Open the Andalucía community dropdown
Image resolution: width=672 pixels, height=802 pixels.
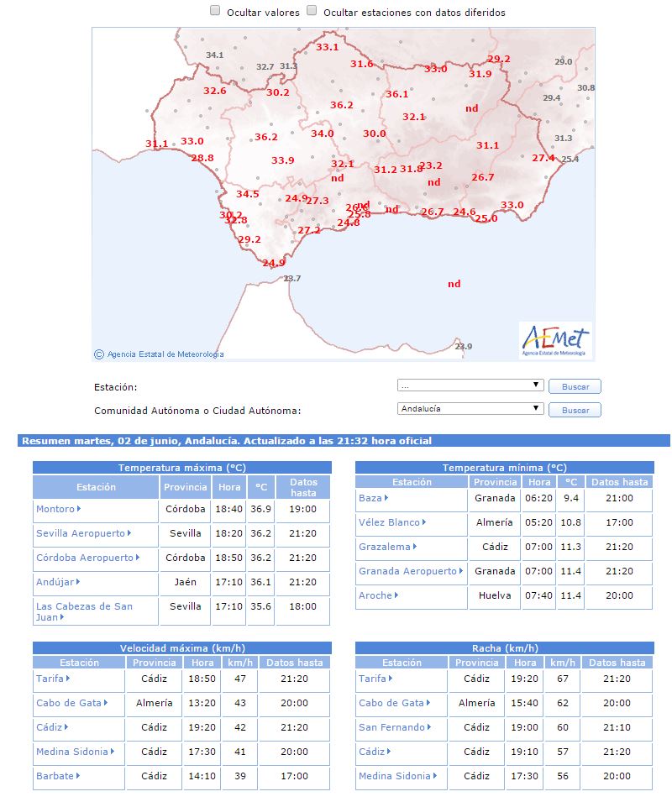470,409
